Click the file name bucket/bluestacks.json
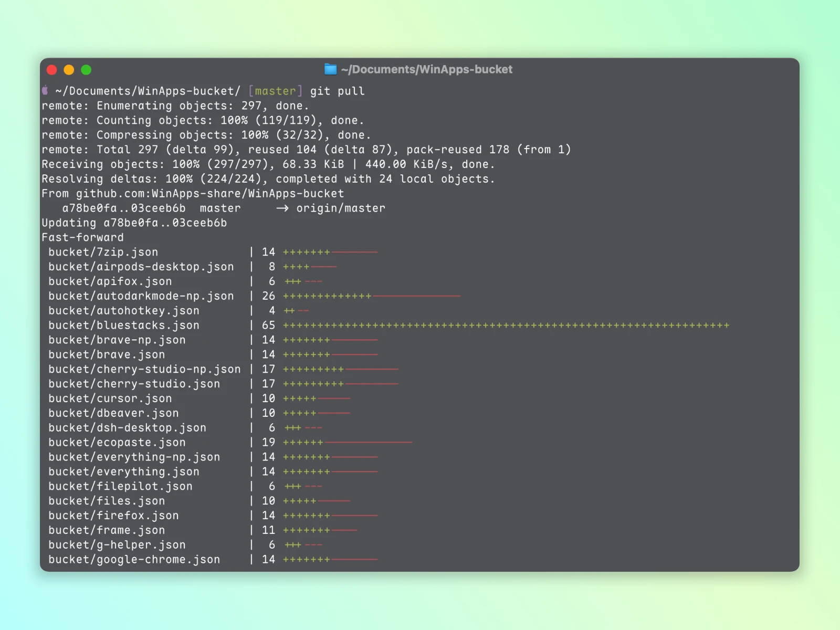The width and height of the screenshot is (840, 630). pos(124,325)
